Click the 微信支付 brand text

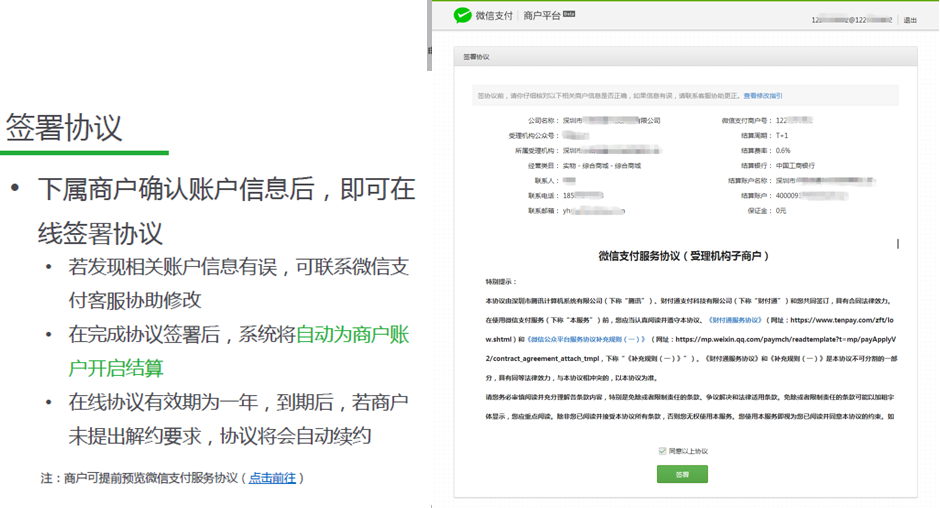pyautogui.click(x=494, y=16)
